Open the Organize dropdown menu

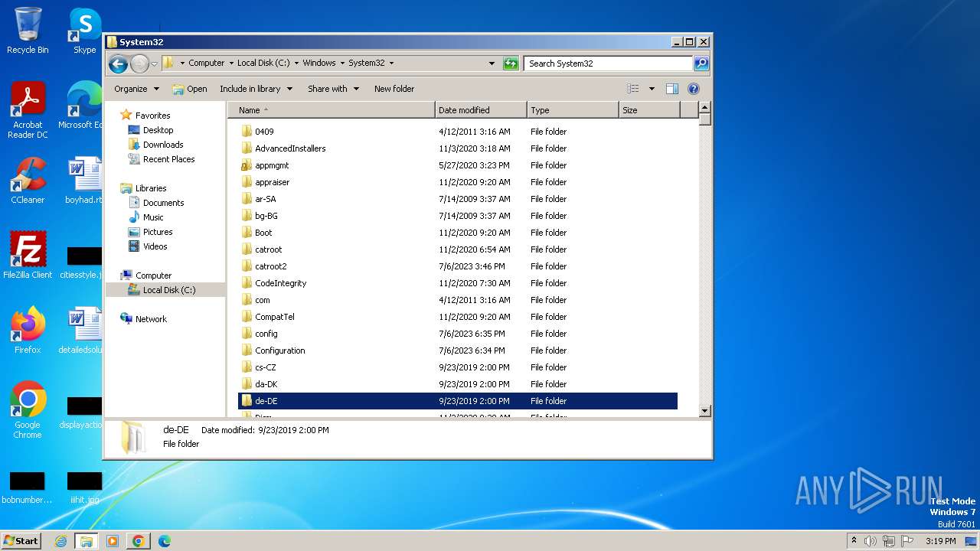(x=136, y=89)
